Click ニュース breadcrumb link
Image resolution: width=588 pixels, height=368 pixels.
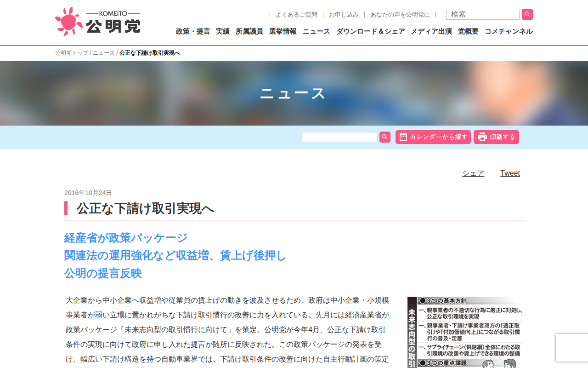[104, 53]
